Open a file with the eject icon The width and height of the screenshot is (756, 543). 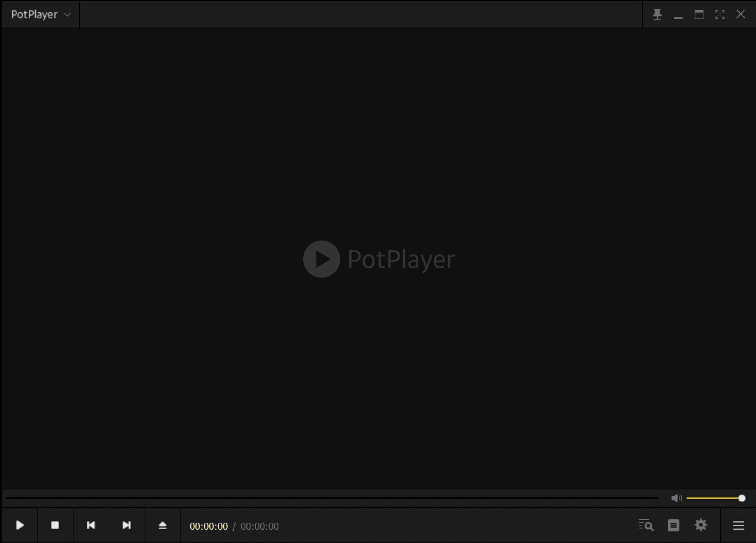pyautogui.click(x=163, y=525)
